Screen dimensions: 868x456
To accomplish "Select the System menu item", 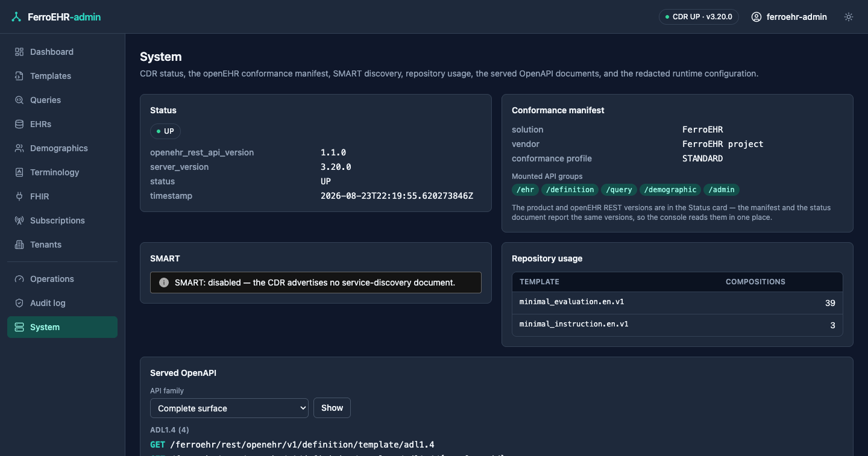I will 62,327.
